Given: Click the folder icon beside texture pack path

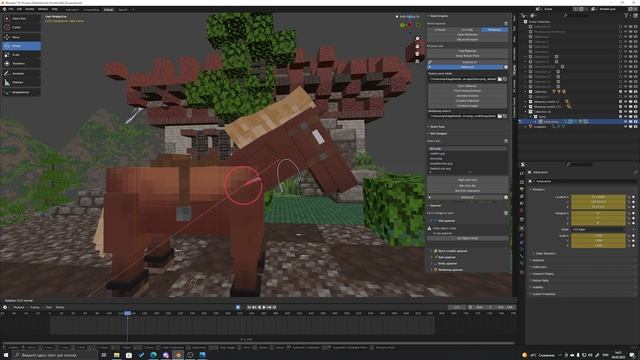Looking at the screenshot, I should (x=500, y=79).
